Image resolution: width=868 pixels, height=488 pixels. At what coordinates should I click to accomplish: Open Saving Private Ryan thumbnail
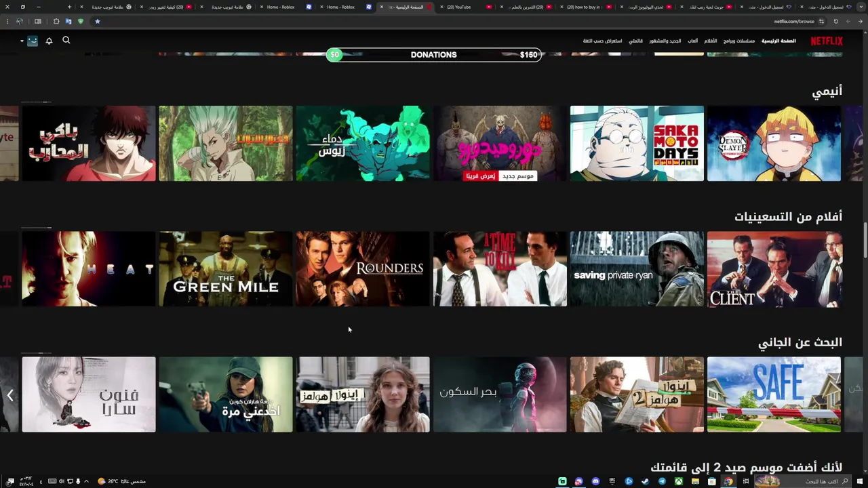click(637, 269)
